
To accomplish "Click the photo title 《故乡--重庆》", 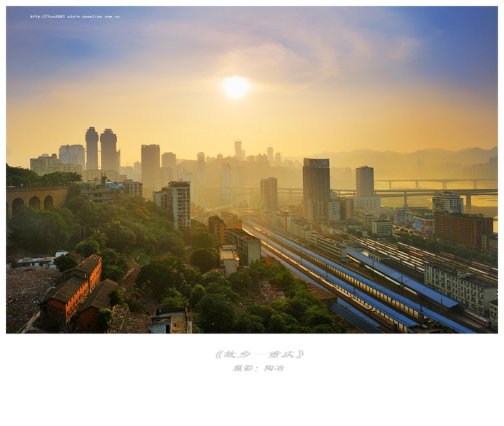I will [259, 355].
